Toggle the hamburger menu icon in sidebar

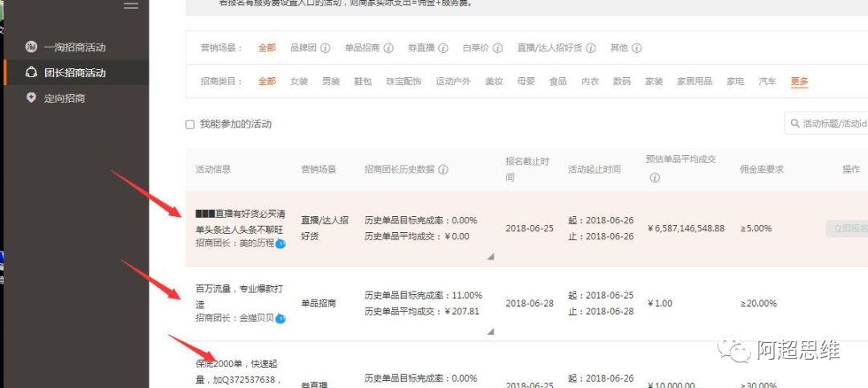point(131,6)
